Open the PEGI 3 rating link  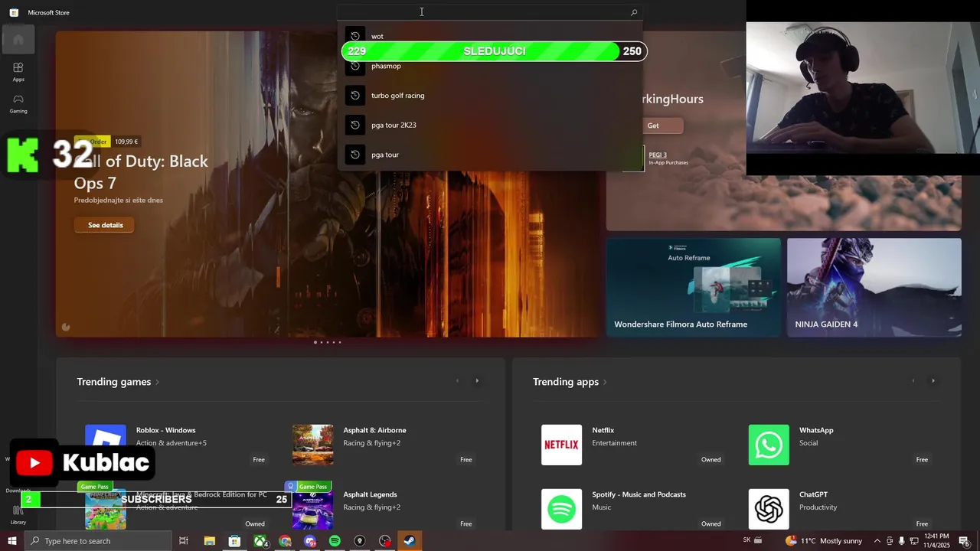coord(658,155)
